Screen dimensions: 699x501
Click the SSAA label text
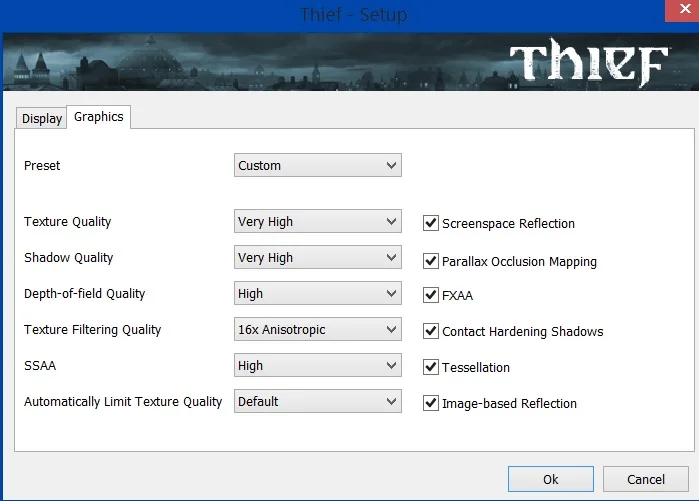pos(40,365)
